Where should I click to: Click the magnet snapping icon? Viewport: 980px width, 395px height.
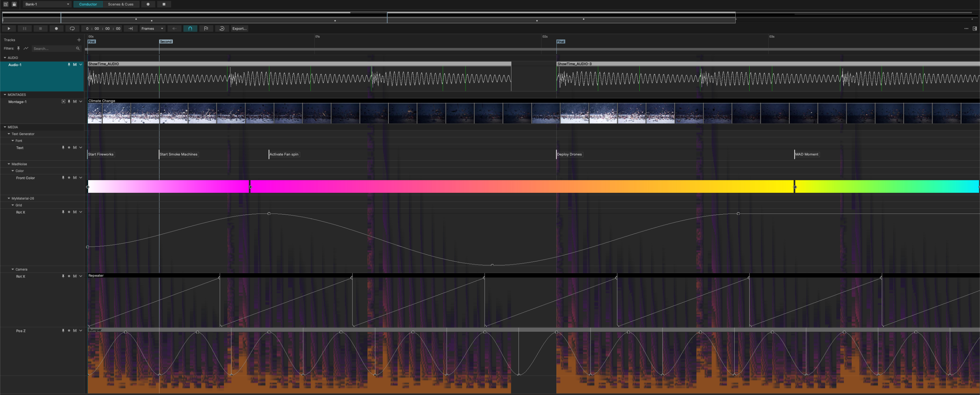pos(190,29)
